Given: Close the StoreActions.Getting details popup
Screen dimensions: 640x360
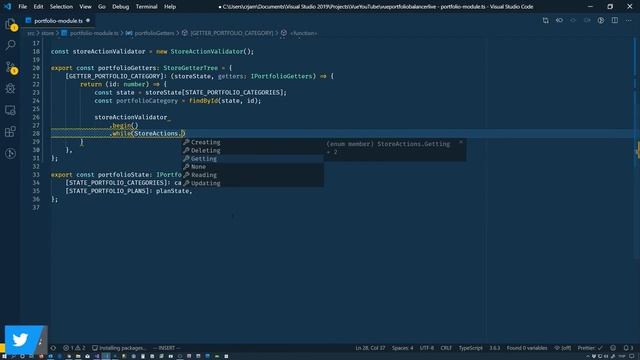Looking at the screenshot, I should point(461,142).
